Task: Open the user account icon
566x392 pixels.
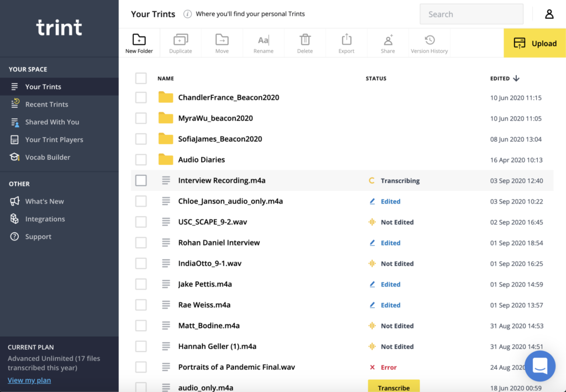Action: (549, 14)
